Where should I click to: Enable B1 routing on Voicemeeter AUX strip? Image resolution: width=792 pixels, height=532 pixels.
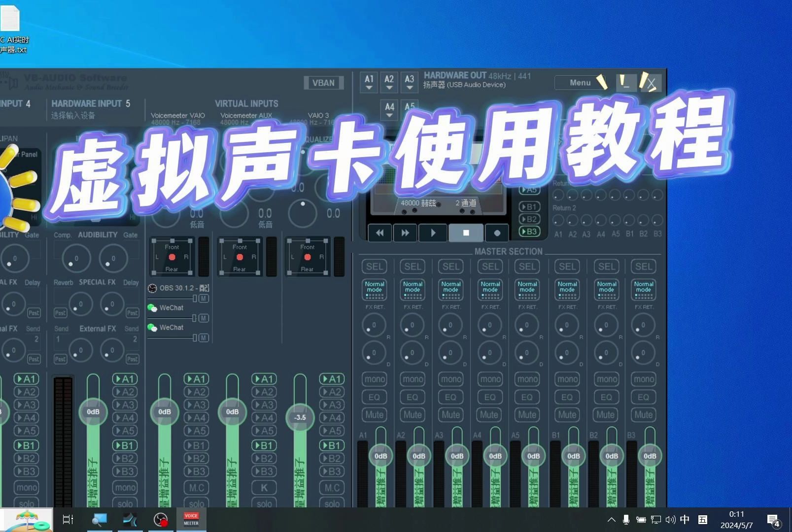(264, 445)
